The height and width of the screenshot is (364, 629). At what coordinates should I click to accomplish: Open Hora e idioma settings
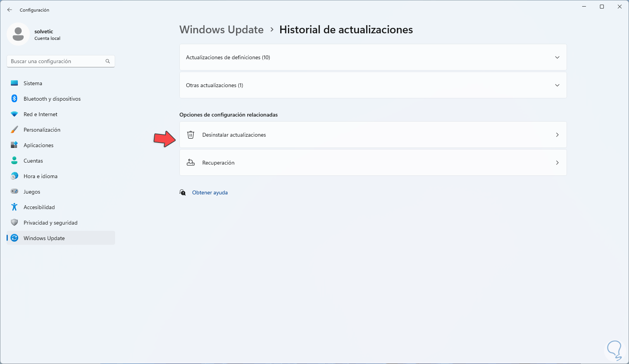(x=61, y=176)
